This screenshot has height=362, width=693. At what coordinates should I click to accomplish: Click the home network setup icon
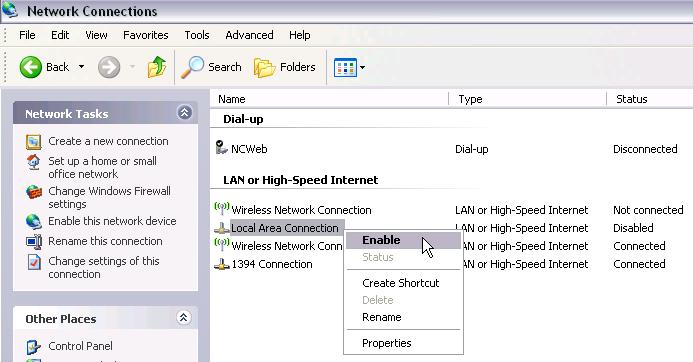pyautogui.click(x=34, y=162)
